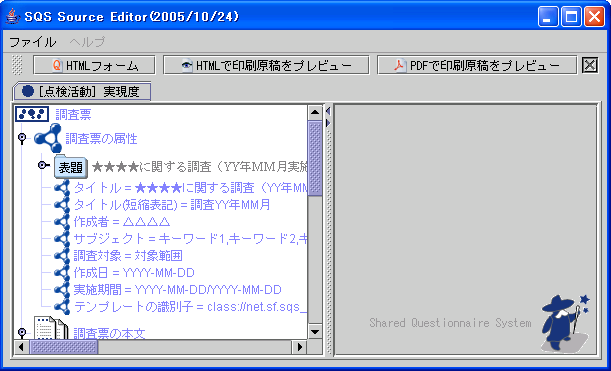Select 調査票の属性 tree label
Viewport: 611px width, 371px height.
click(x=101, y=139)
